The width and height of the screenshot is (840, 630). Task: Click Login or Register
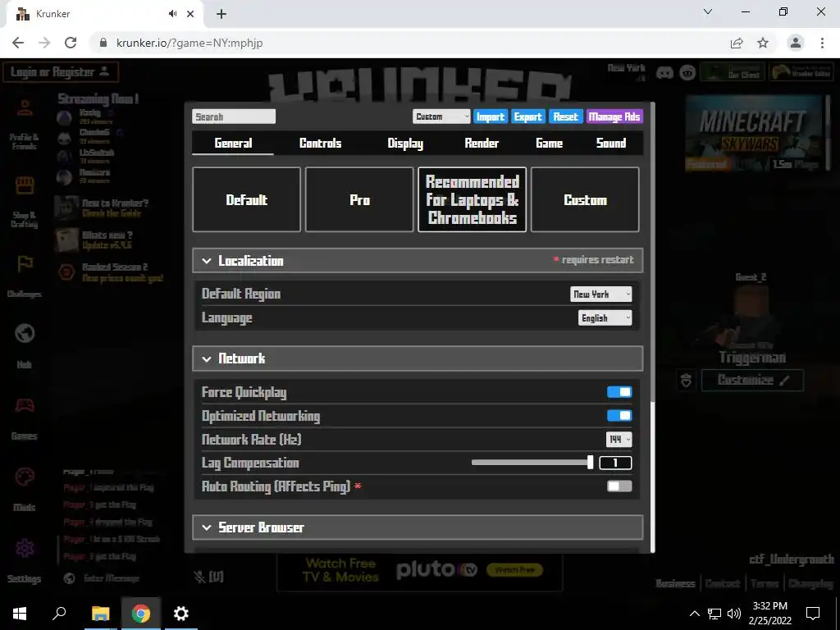click(x=61, y=72)
